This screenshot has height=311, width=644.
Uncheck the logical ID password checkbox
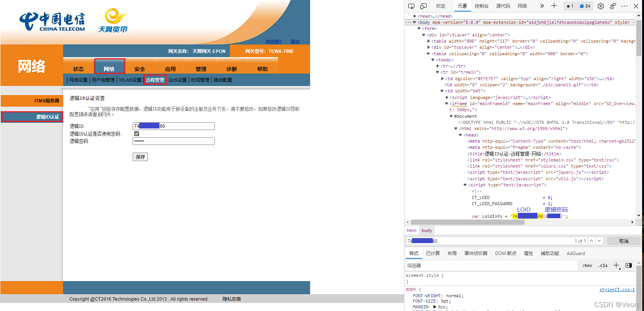click(136, 133)
